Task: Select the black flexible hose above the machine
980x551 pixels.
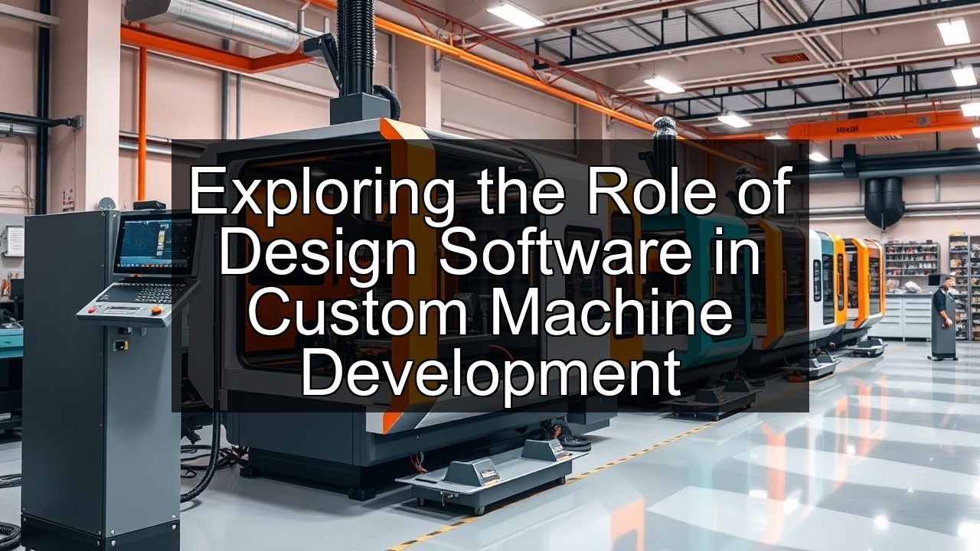Action: 357,46
